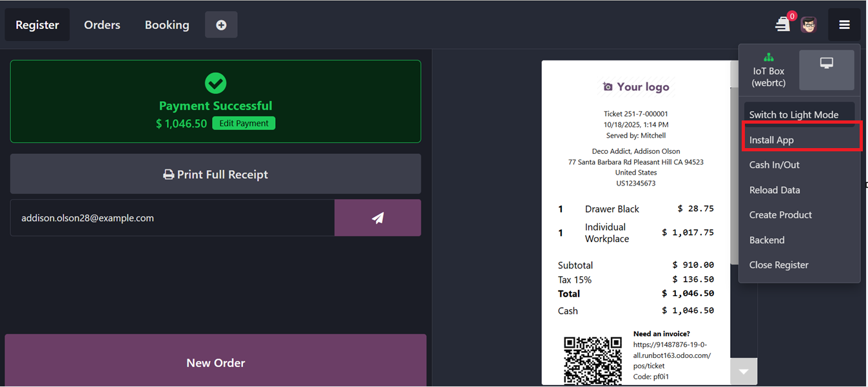The width and height of the screenshot is (868, 387).
Task: Open IoT Box (webrtc) status
Action: (x=768, y=70)
